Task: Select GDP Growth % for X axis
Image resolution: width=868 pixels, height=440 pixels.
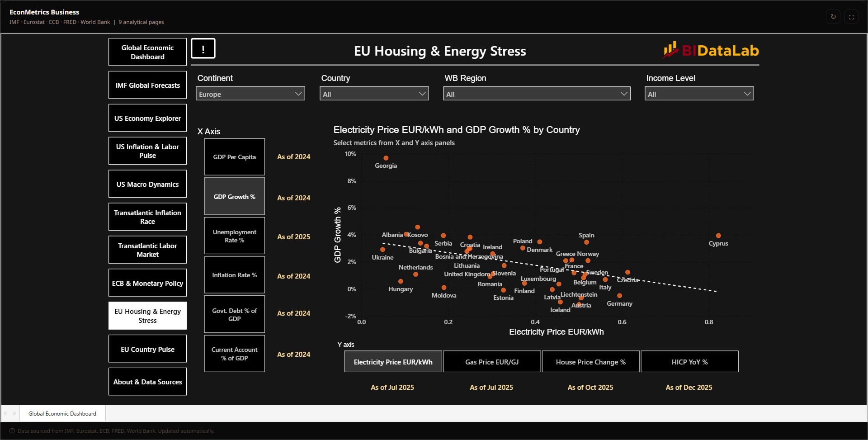Action: (234, 197)
